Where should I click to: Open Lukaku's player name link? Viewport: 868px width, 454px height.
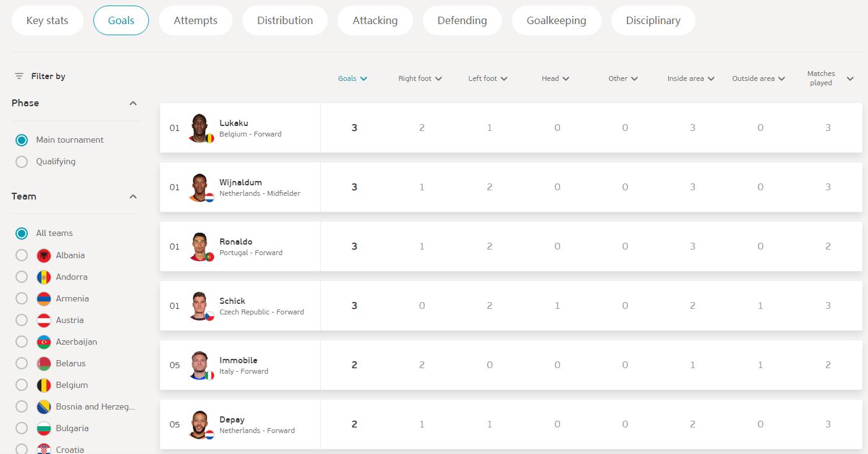234,123
